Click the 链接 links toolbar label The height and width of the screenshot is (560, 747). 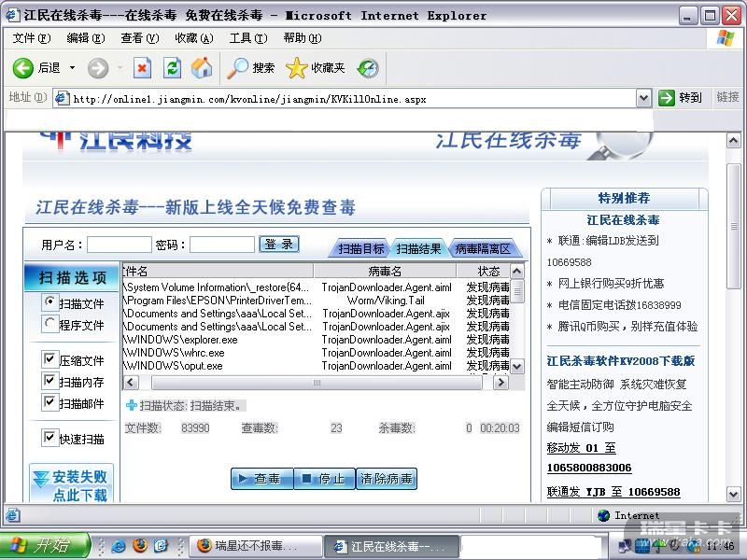[x=727, y=97]
